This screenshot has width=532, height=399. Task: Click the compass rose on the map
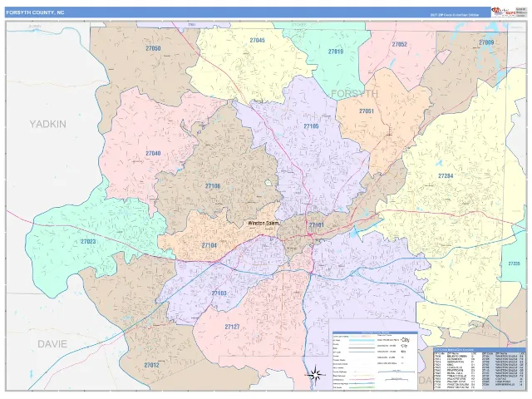pos(315,375)
